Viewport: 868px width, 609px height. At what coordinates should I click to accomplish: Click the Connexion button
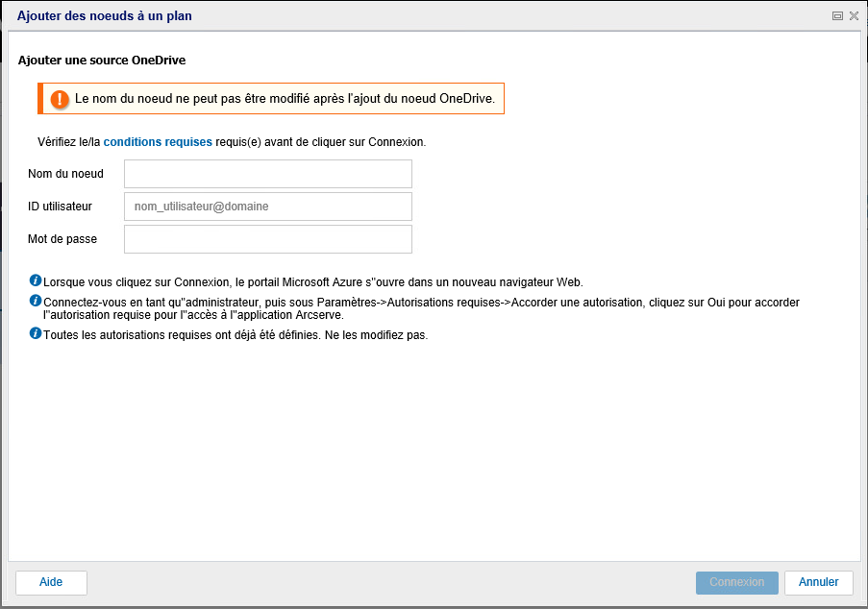(x=737, y=582)
